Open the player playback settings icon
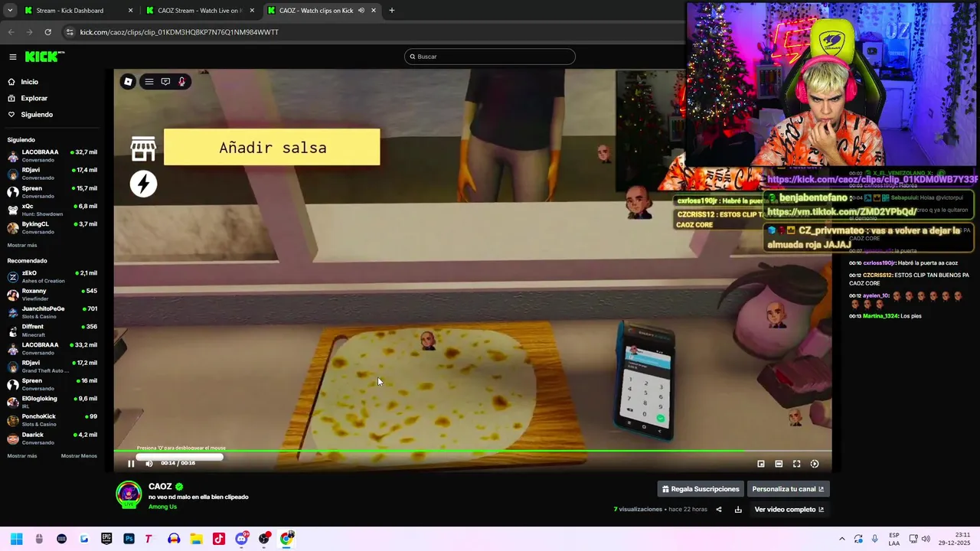The image size is (980, 551). coord(815,464)
